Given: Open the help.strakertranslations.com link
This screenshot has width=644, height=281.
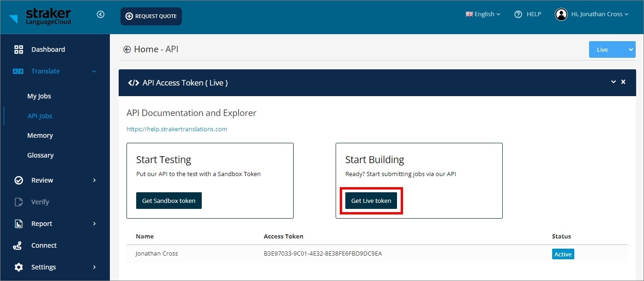Looking at the screenshot, I should coord(177,129).
